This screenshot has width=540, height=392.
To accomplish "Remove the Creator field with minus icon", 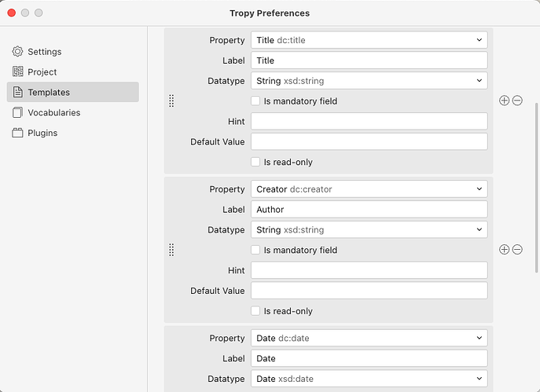I will (x=517, y=250).
